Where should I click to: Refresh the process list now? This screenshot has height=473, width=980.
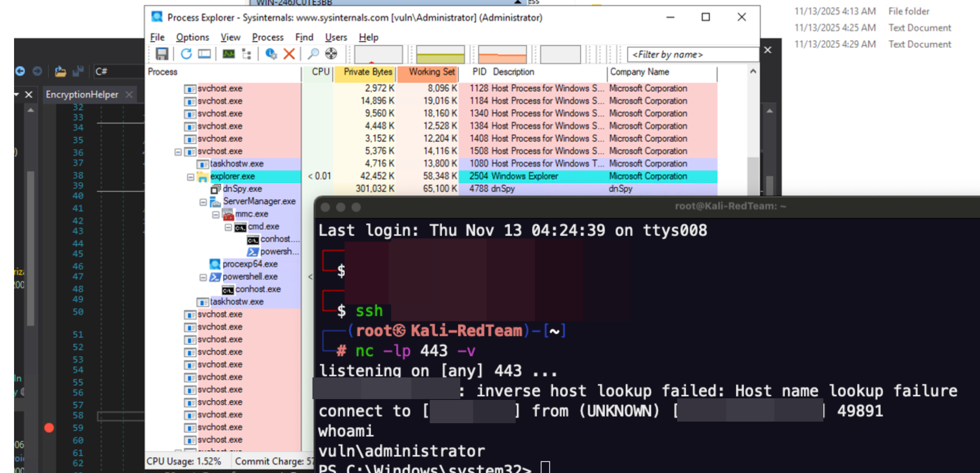(x=186, y=54)
